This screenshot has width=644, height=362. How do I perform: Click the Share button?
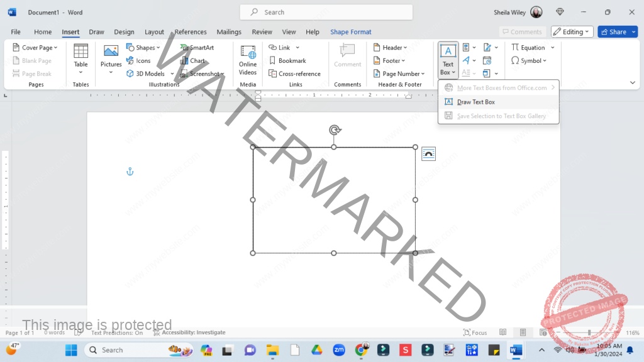(614, 31)
